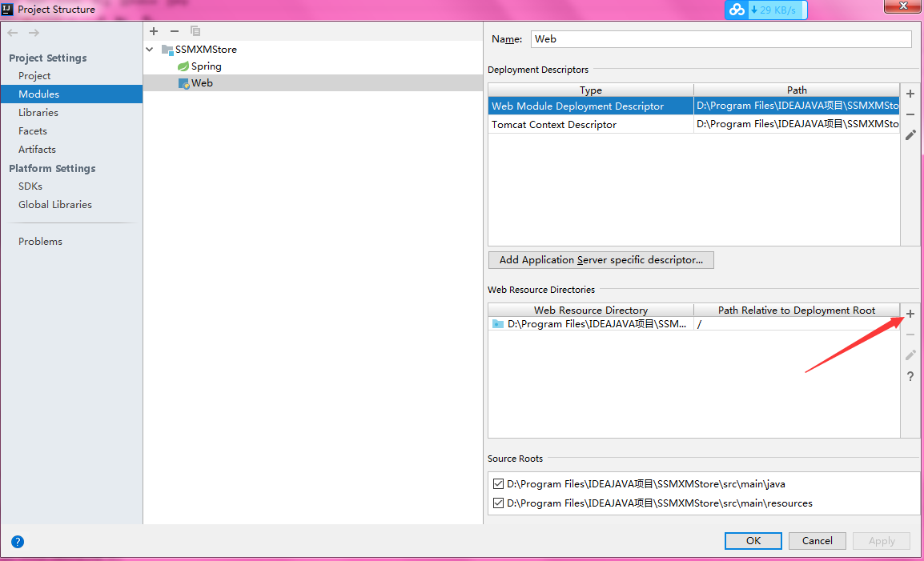Click the cloud download speed widget
This screenshot has width=924, height=561.
[765, 10]
